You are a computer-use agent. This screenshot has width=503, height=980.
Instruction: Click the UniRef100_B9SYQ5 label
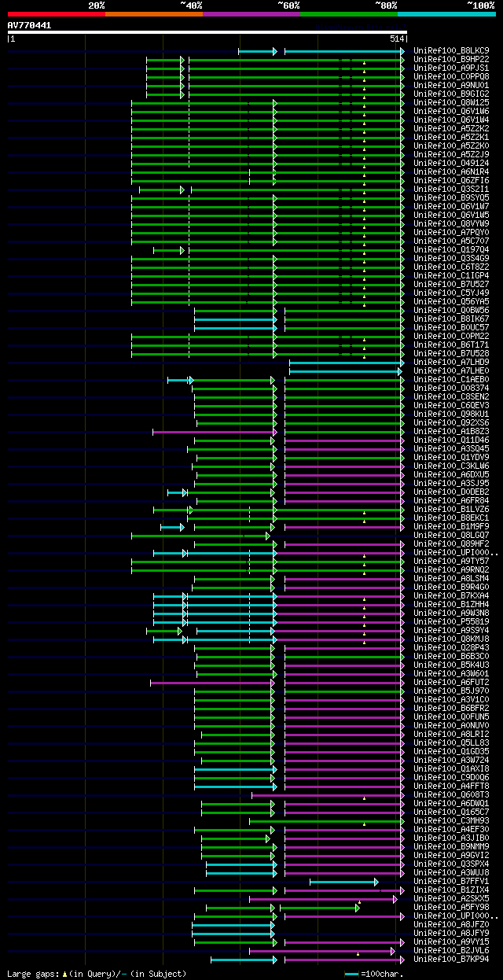pos(451,197)
